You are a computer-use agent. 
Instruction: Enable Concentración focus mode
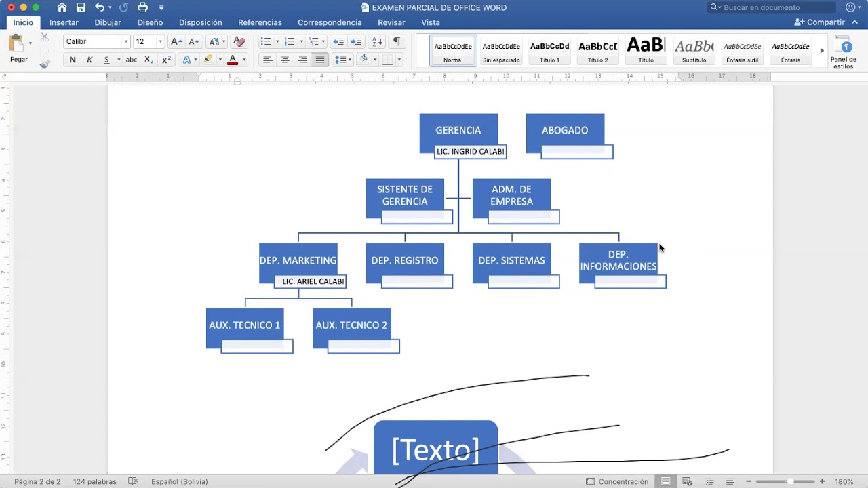point(617,481)
